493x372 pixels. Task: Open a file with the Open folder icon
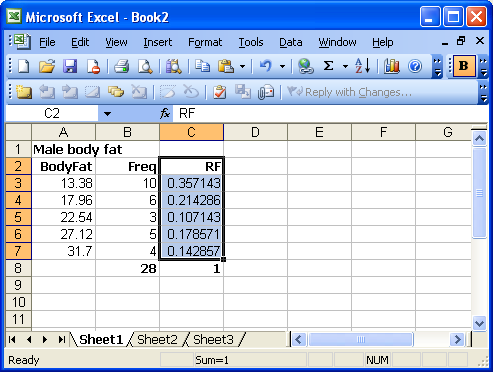(47, 66)
